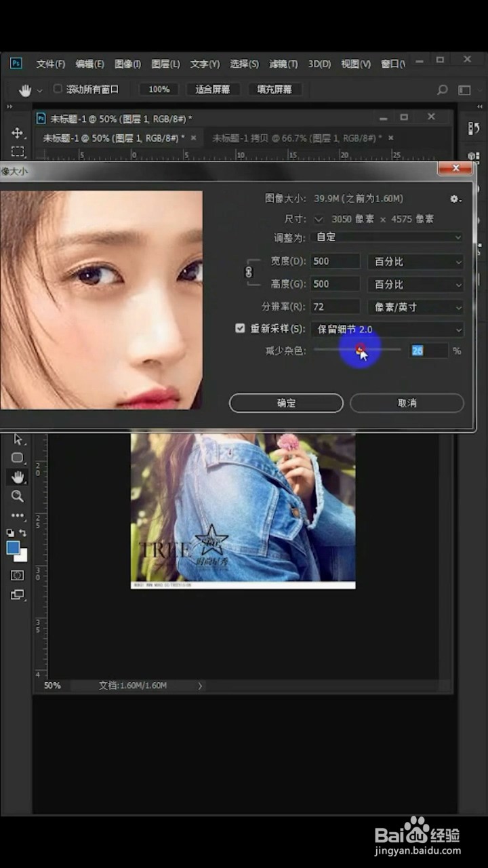Select the Path Selection arrow tool
The image size is (488, 868).
coord(18,439)
